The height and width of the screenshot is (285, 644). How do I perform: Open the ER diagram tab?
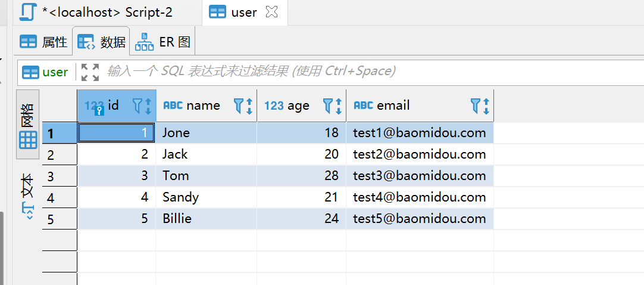point(162,42)
